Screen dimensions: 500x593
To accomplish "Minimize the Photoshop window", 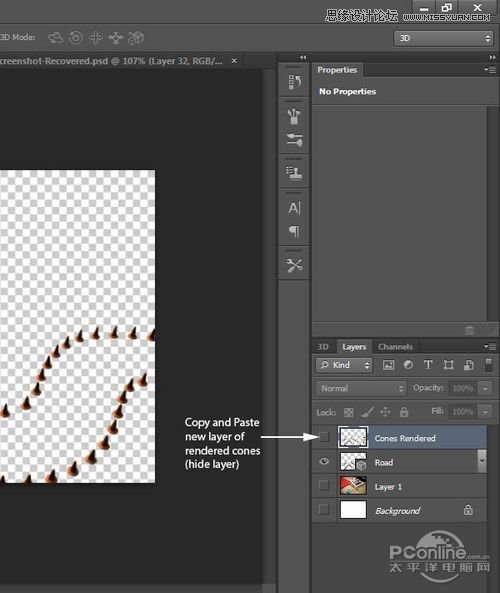I will point(424,8).
